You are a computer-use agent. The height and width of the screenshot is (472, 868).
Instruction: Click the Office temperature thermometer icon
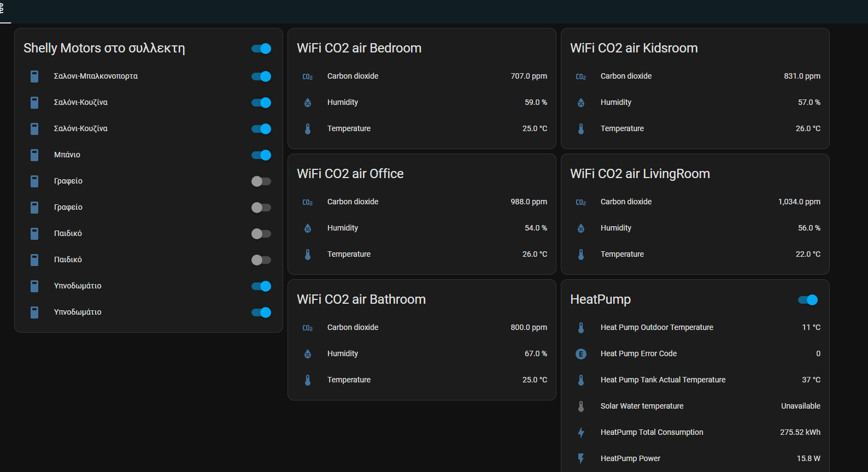click(308, 255)
